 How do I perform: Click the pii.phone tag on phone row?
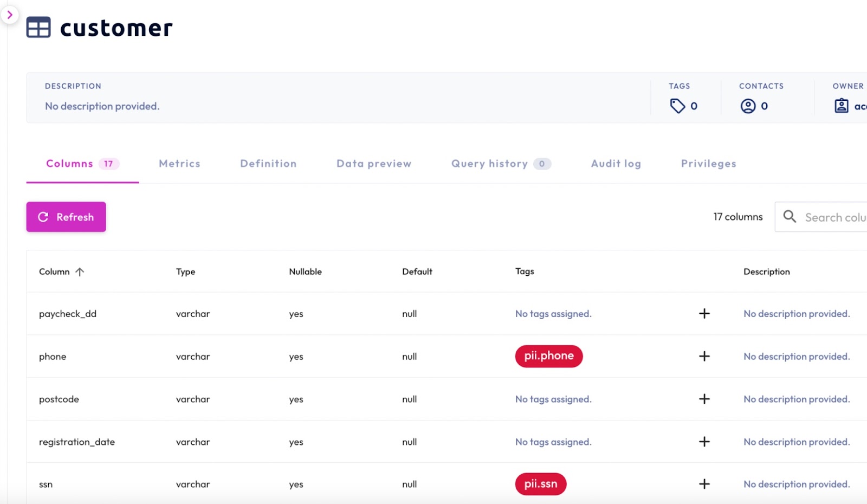pos(548,356)
